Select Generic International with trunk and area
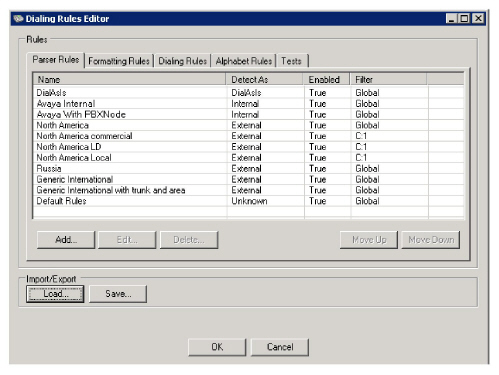The image size is (499, 375). 111,190
